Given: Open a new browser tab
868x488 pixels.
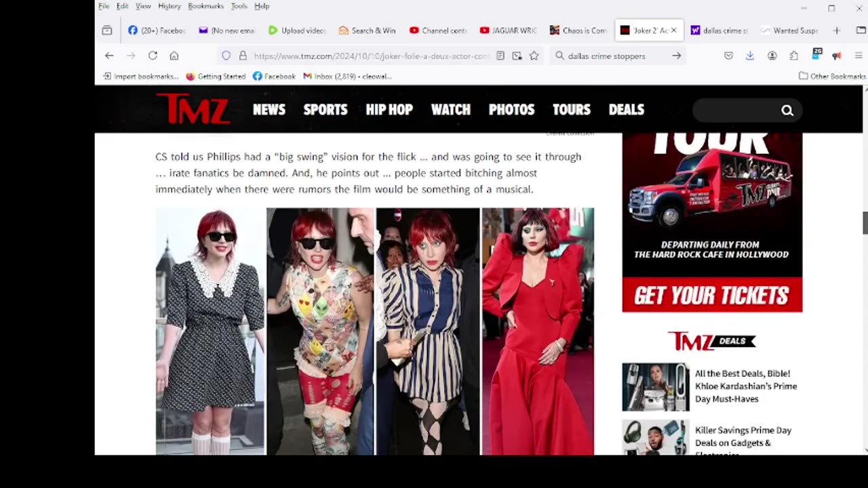Looking at the screenshot, I should coord(837,30).
